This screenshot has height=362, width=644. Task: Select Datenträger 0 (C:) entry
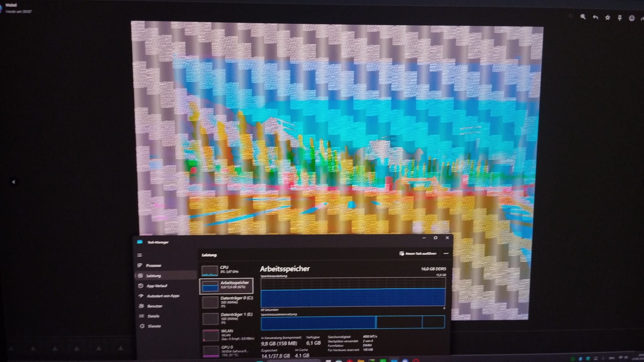[x=227, y=302]
